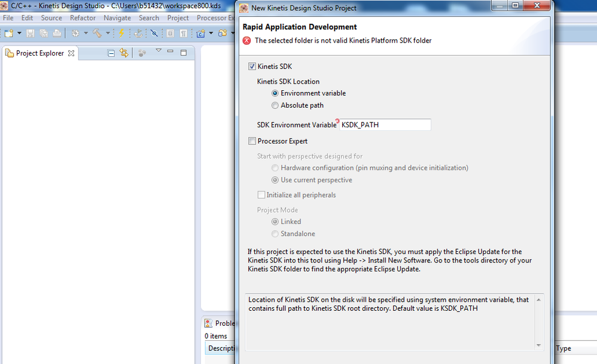Open the Refactor menu
This screenshot has width=597, height=364.
tap(83, 18)
